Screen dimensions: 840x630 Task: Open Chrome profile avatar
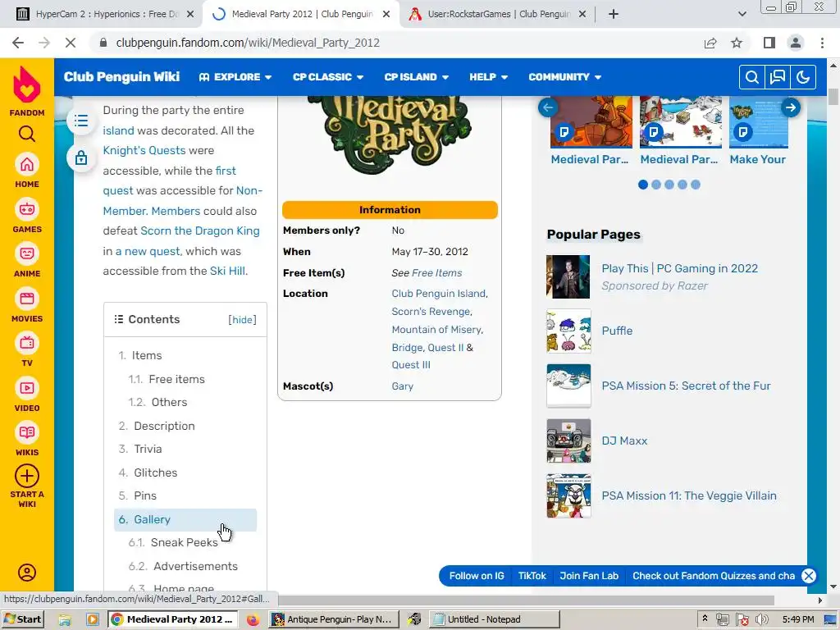pos(796,43)
